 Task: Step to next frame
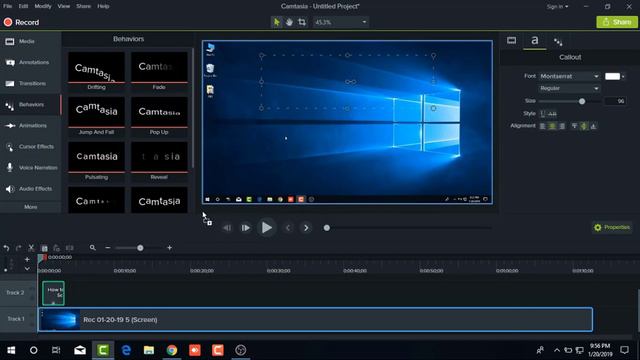click(x=245, y=228)
